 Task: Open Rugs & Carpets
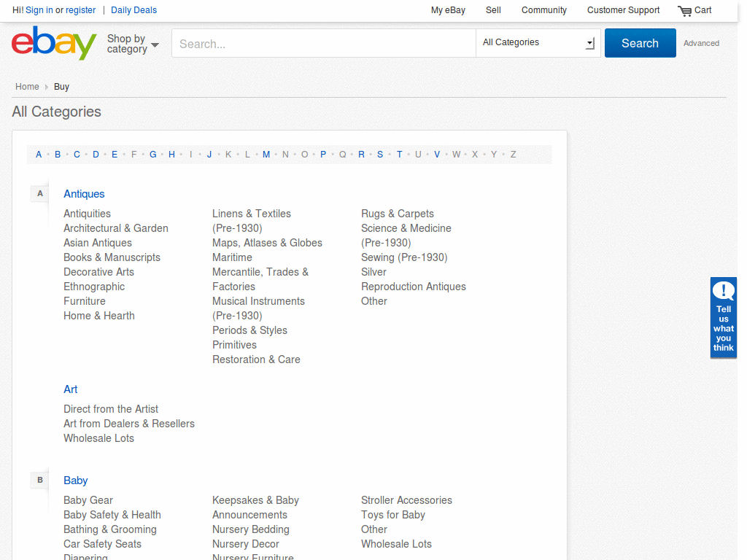pos(398,214)
